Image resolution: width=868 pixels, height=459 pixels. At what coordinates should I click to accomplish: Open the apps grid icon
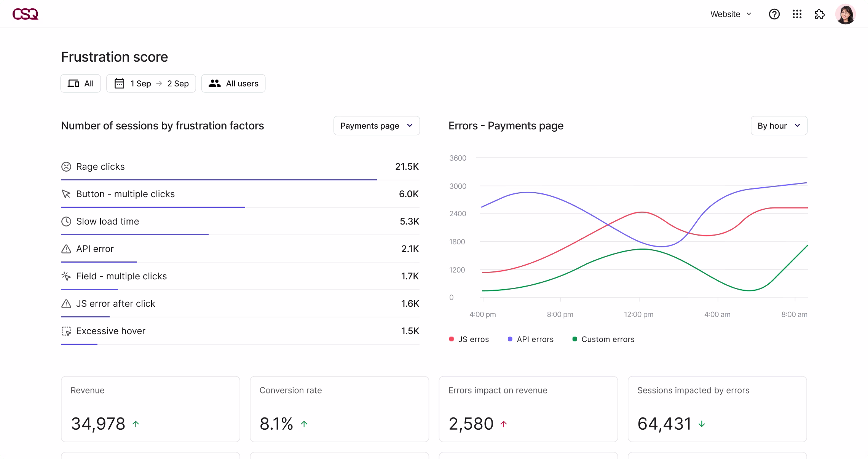tap(797, 14)
